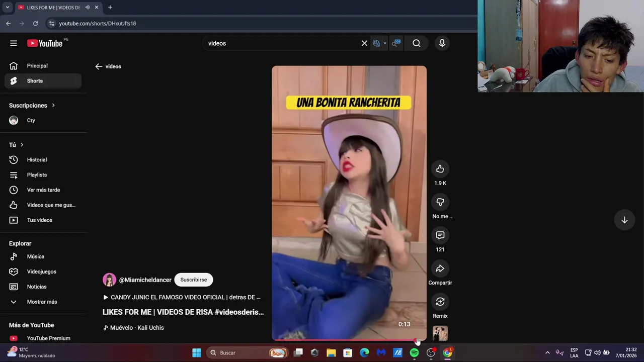Image resolution: width=644 pixels, height=362 pixels.
Task: Open @Miamicheldancer channel link
Action: (x=145, y=280)
